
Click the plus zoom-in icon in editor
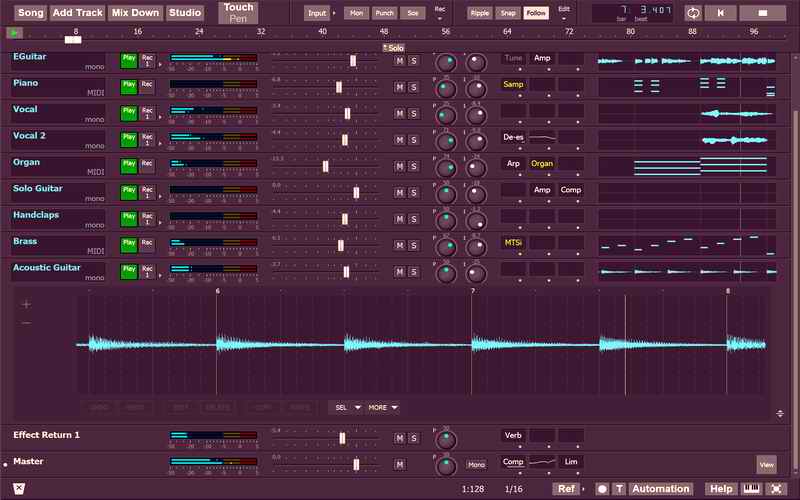pos(26,304)
